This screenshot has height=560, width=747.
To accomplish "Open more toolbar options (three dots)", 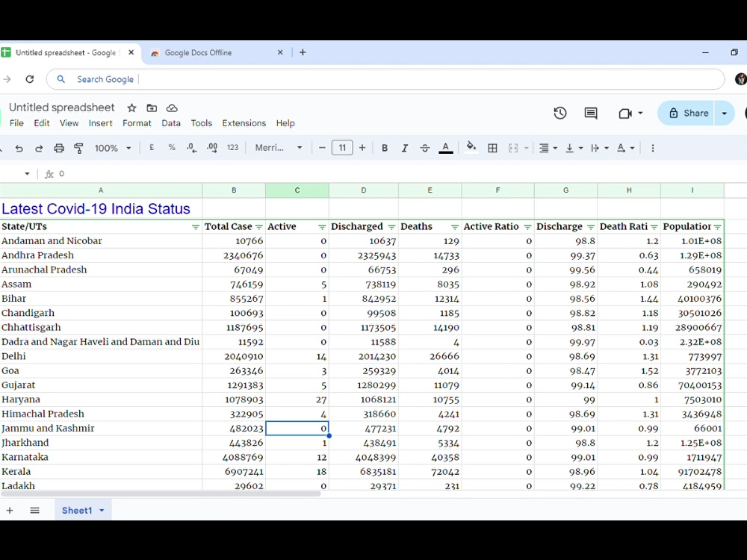I will click(x=653, y=148).
